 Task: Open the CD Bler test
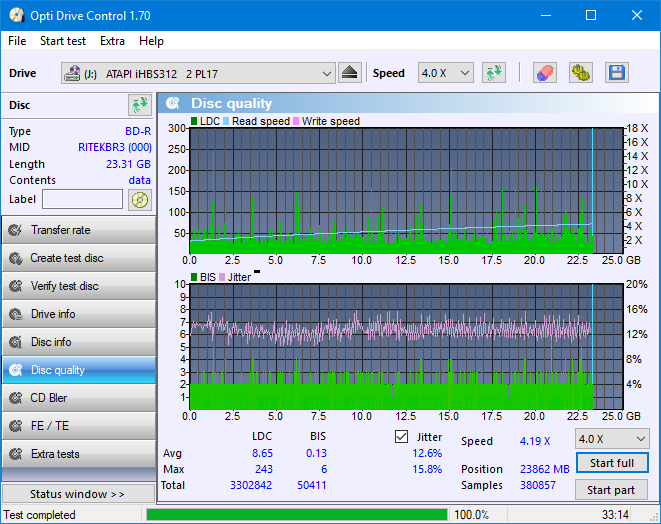coord(78,398)
